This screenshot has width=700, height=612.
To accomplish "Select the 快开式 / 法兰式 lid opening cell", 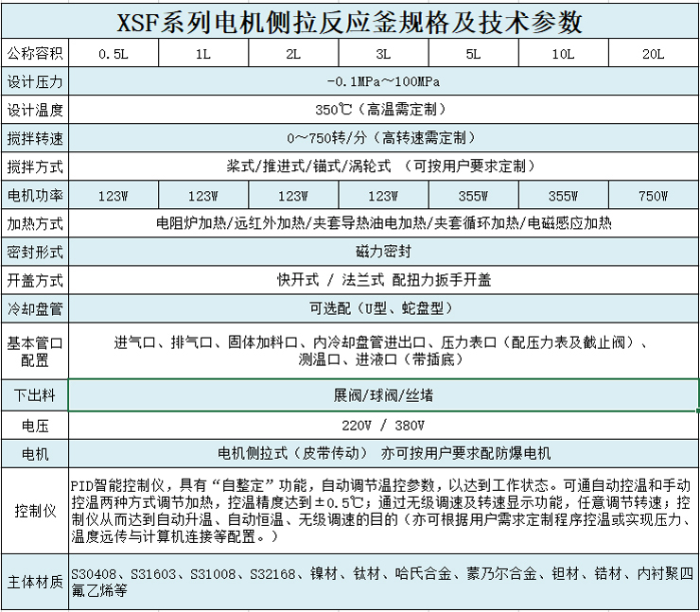I will [x=383, y=281].
